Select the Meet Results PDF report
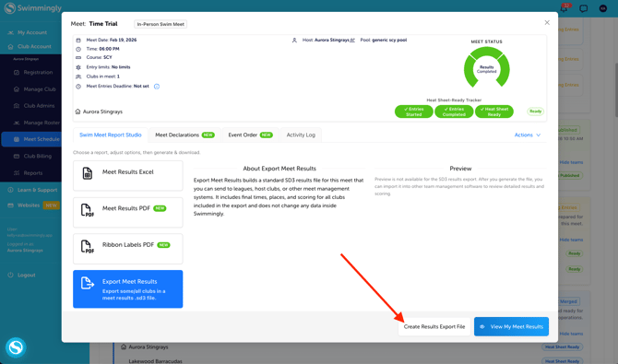Screen dimensions: 618x364 click(x=127, y=212)
